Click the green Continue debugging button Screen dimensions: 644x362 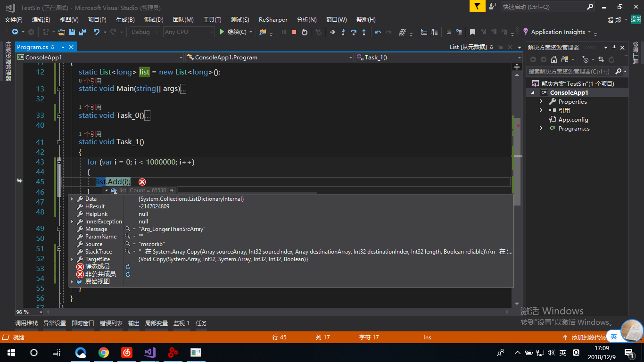(x=234, y=32)
